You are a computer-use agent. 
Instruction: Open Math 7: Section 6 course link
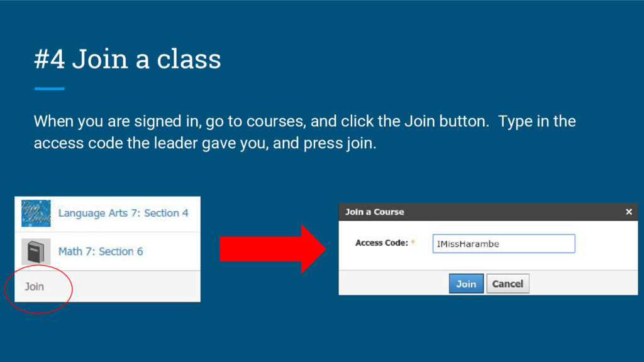[101, 251]
